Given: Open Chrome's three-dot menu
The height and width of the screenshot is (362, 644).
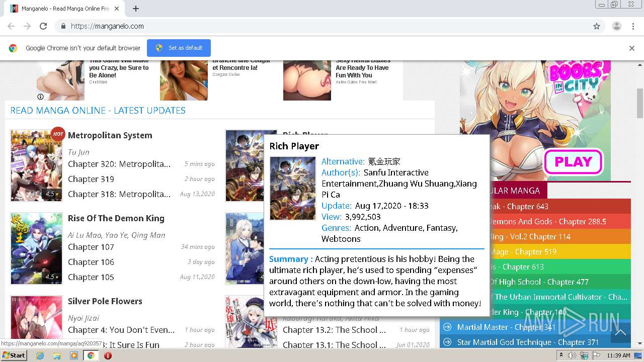Looking at the screenshot, I should [632, 26].
